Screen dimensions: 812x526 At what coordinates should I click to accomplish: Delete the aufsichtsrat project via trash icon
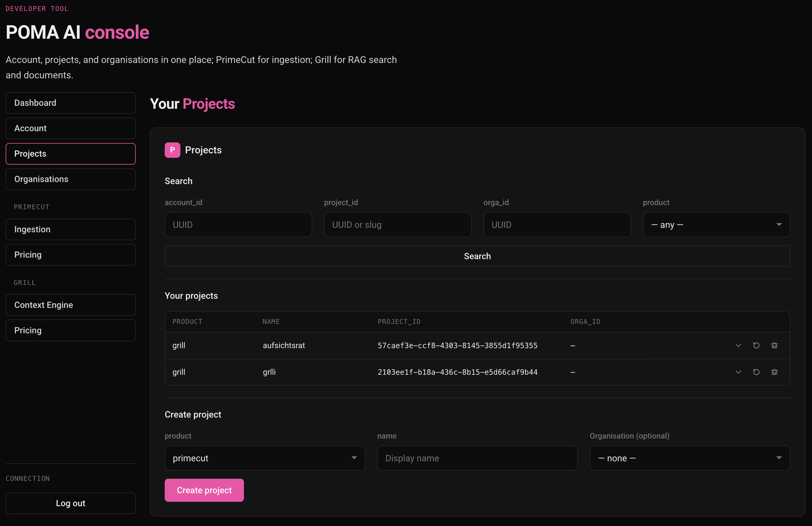[x=774, y=345]
